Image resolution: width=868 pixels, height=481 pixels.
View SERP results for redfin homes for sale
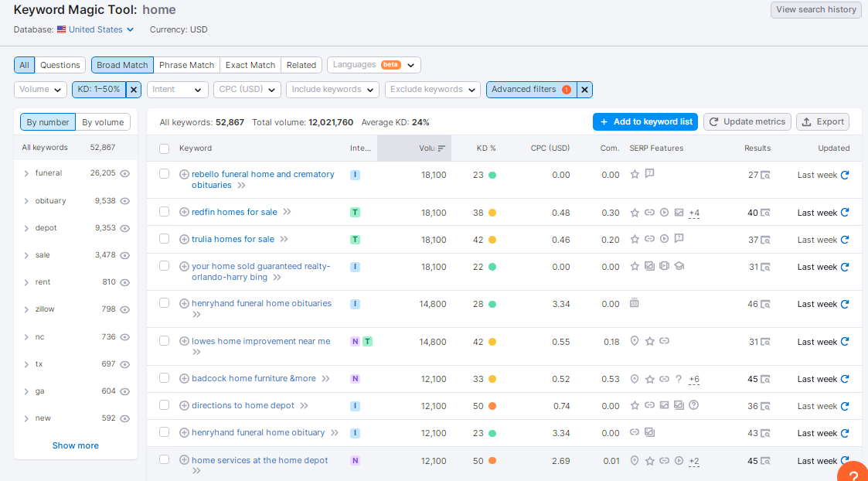765,213
